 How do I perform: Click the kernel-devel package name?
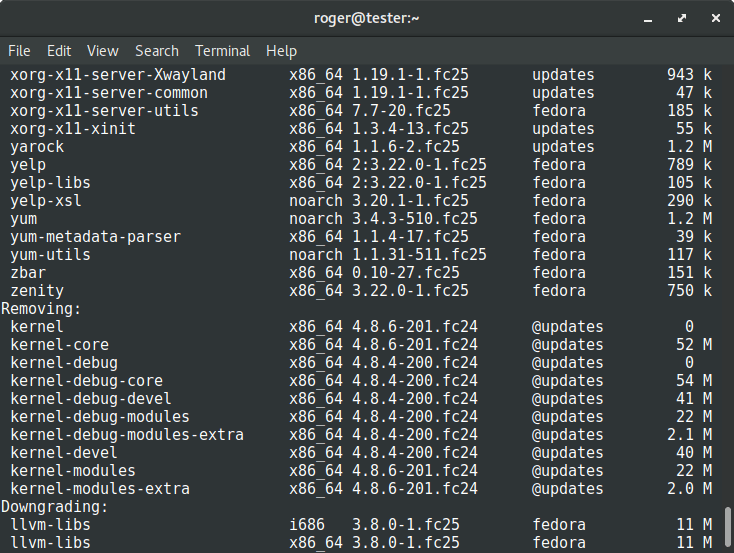click(64, 453)
